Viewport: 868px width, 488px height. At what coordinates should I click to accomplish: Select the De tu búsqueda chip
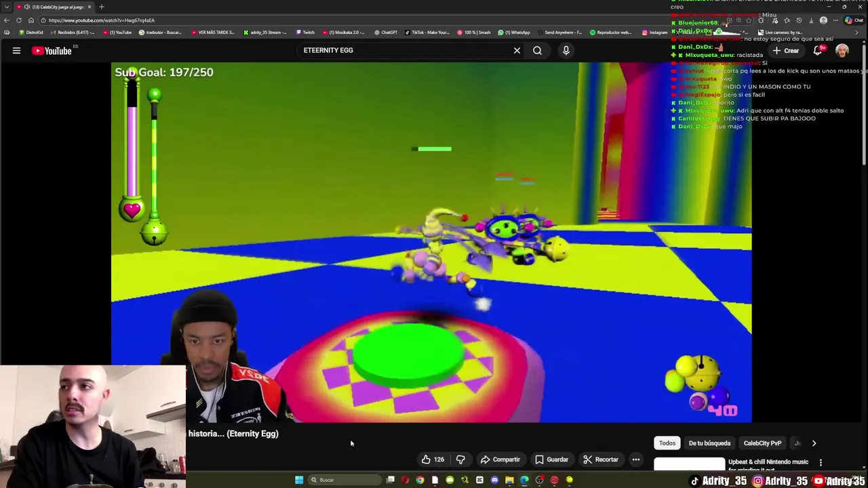click(709, 443)
